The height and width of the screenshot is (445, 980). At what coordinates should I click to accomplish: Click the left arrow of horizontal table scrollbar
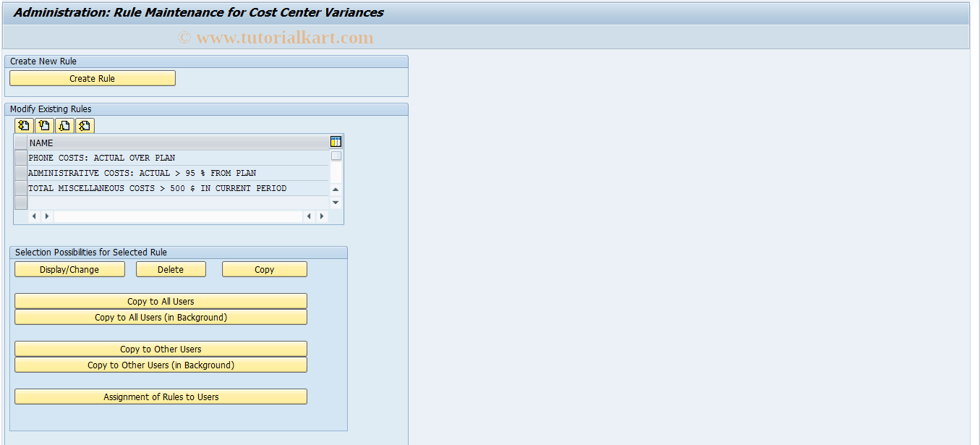point(34,216)
